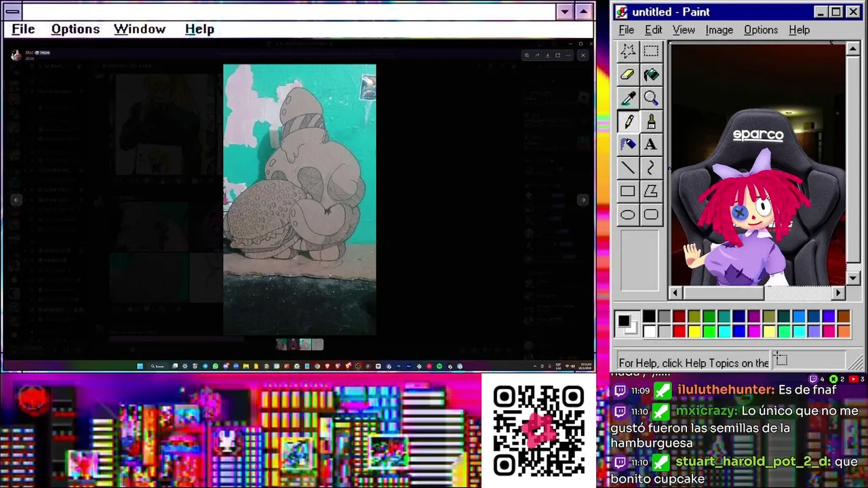868x488 pixels.
Task: Pick the Polygon shape tool
Action: tap(651, 191)
